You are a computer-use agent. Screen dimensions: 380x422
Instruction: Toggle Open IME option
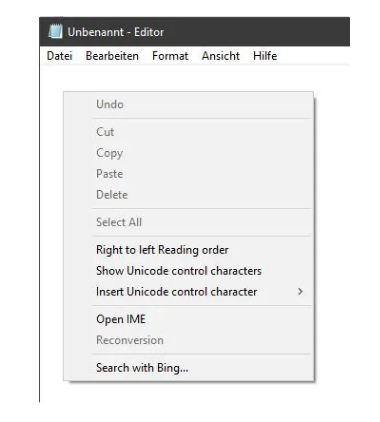click(188, 319)
